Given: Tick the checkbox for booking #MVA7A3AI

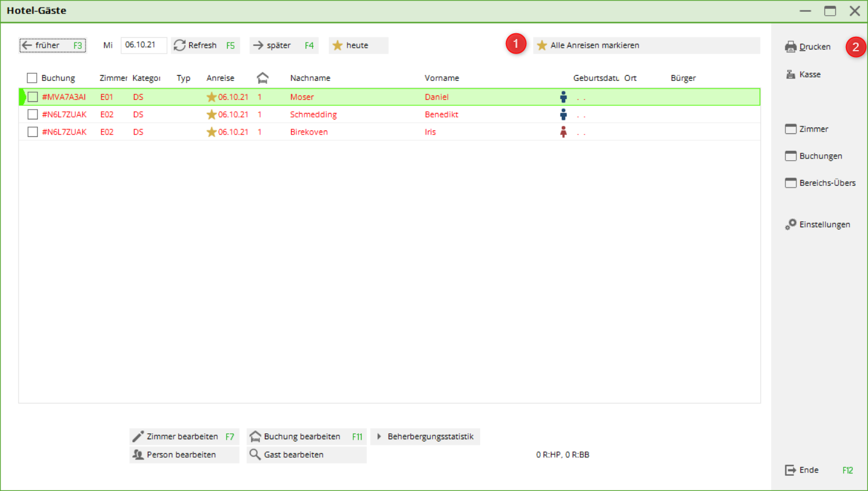Looking at the screenshot, I should tap(33, 97).
